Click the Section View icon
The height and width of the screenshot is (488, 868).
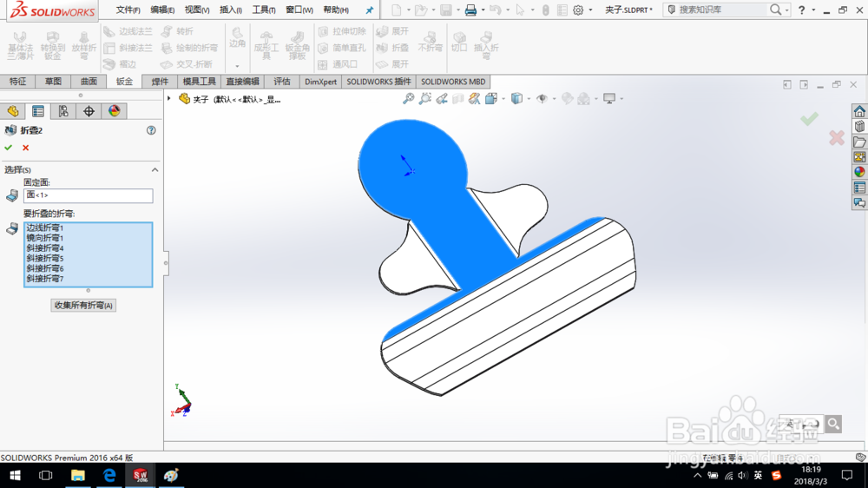coord(457,99)
